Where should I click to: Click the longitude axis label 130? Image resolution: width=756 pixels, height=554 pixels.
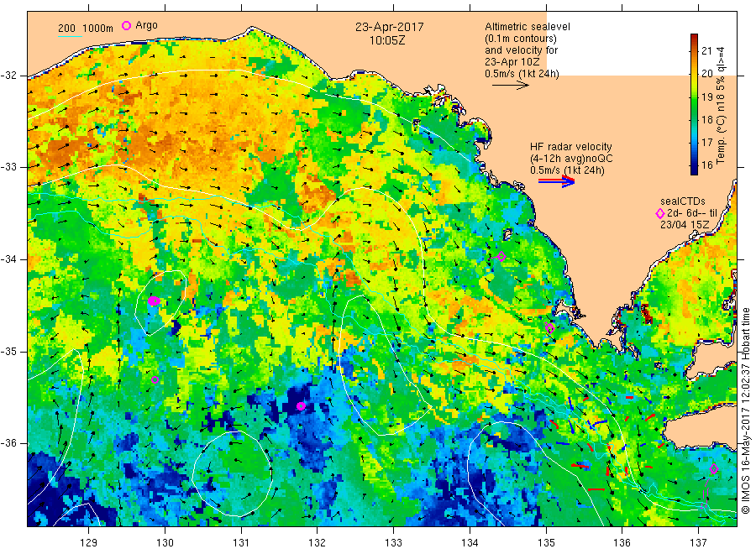pyautogui.click(x=165, y=543)
